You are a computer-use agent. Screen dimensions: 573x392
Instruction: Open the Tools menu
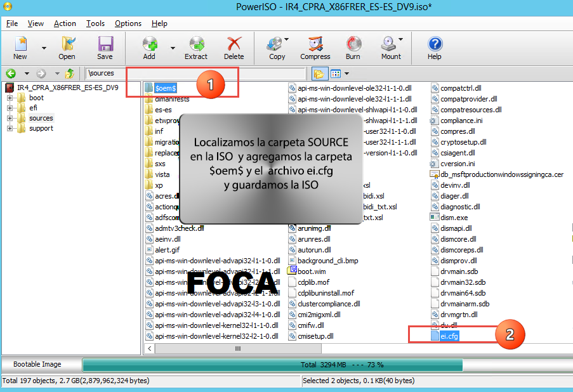95,23
